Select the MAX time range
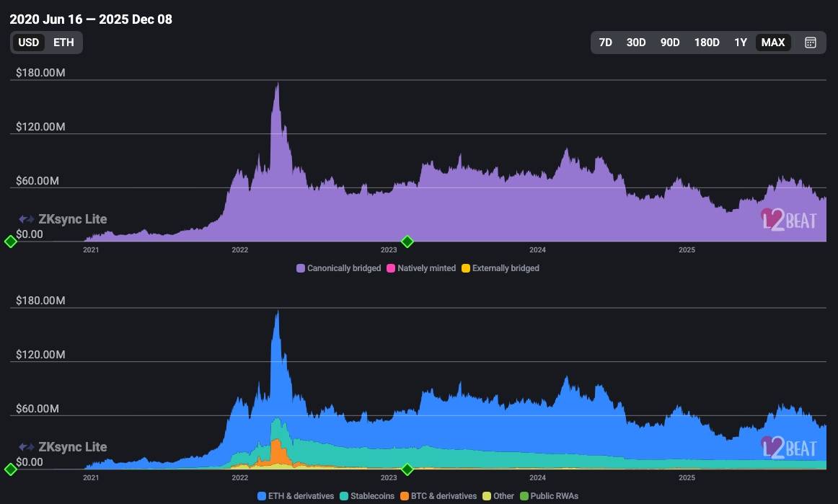 click(773, 43)
